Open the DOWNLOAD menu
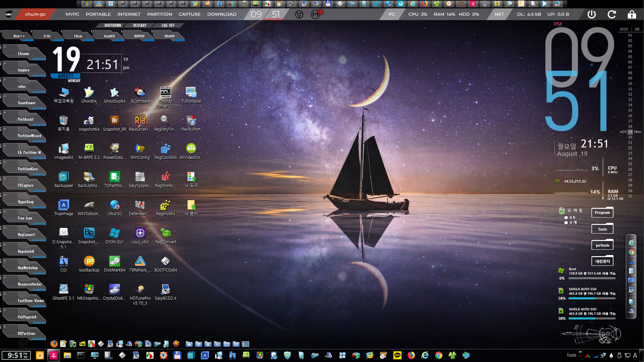The height and width of the screenshot is (362, 644). pos(222,14)
